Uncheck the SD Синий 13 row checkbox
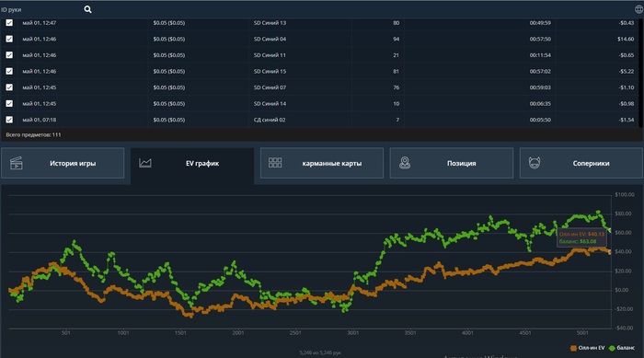 (x=9, y=23)
